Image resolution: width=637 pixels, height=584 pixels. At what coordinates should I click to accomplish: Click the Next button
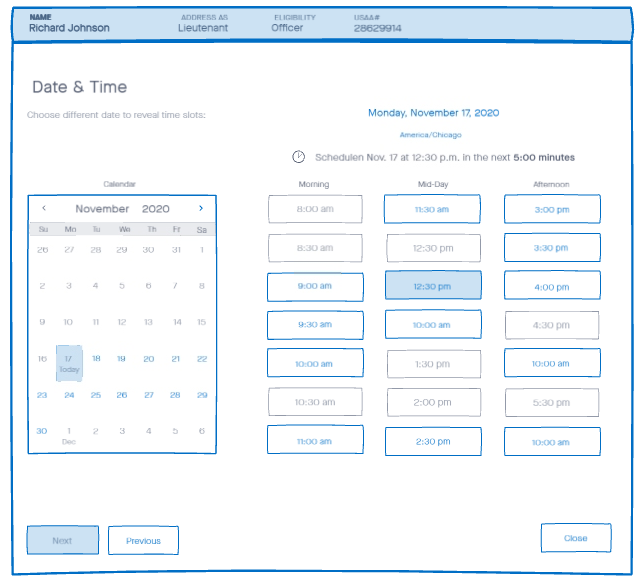pyautogui.click(x=63, y=540)
